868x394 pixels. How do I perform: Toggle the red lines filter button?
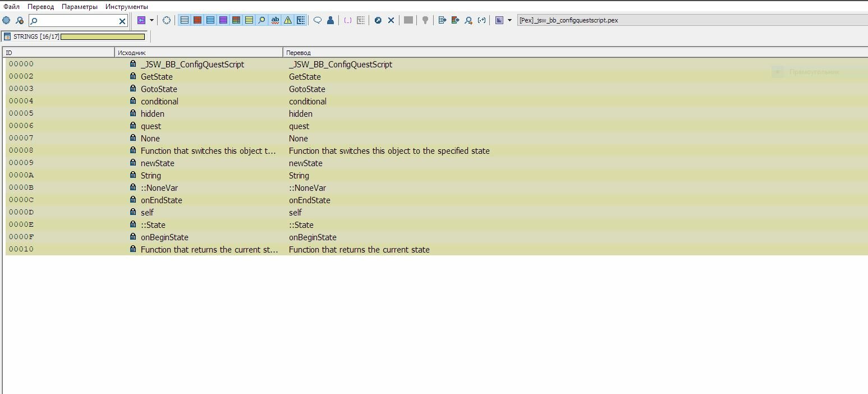[x=198, y=20]
